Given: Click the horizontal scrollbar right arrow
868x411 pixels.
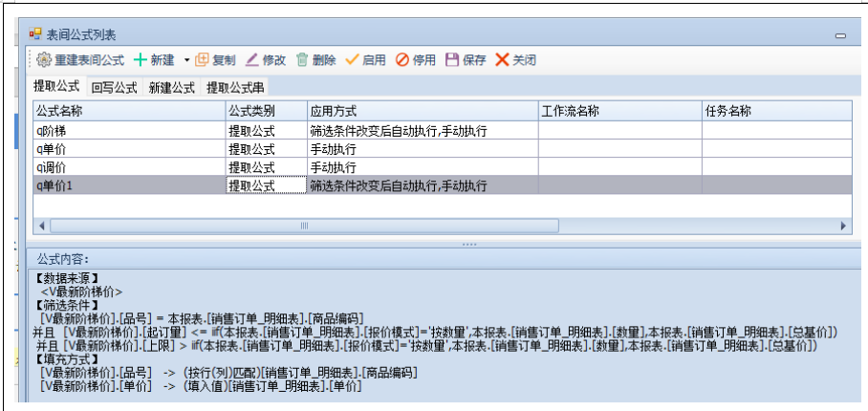Looking at the screenshot, I should [843, 226].
